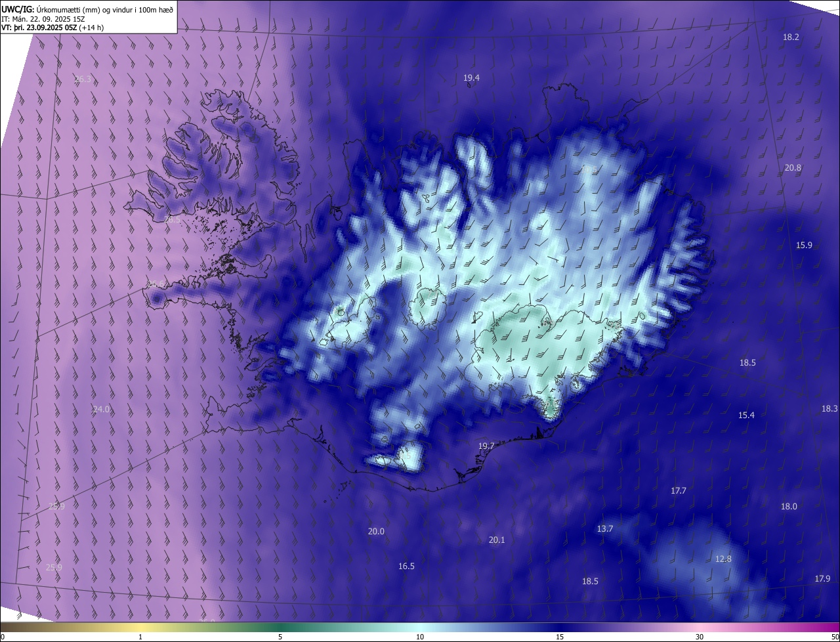
Task: Click the "IT: Mán. 22. 09. 2025 15Z" line
Action: (42, 18)
